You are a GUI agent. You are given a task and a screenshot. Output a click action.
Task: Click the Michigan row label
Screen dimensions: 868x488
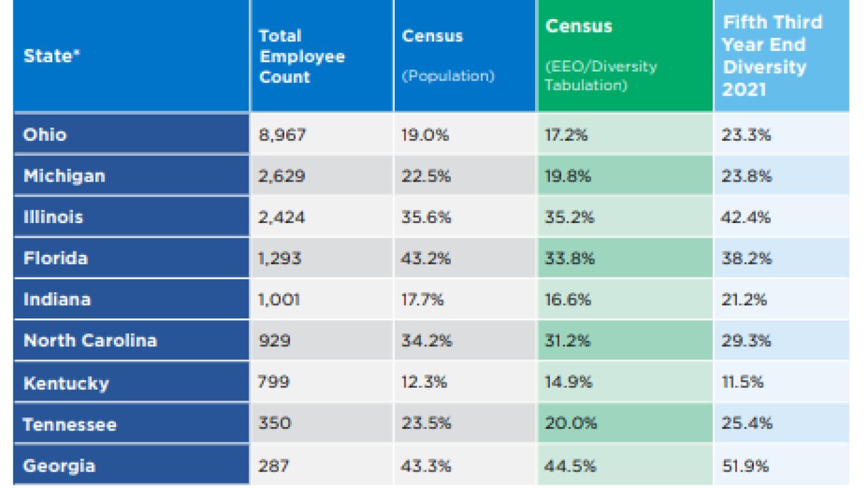132,176
